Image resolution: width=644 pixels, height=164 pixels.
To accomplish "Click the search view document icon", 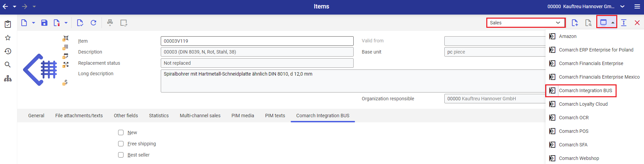I will tap(588, 23).
